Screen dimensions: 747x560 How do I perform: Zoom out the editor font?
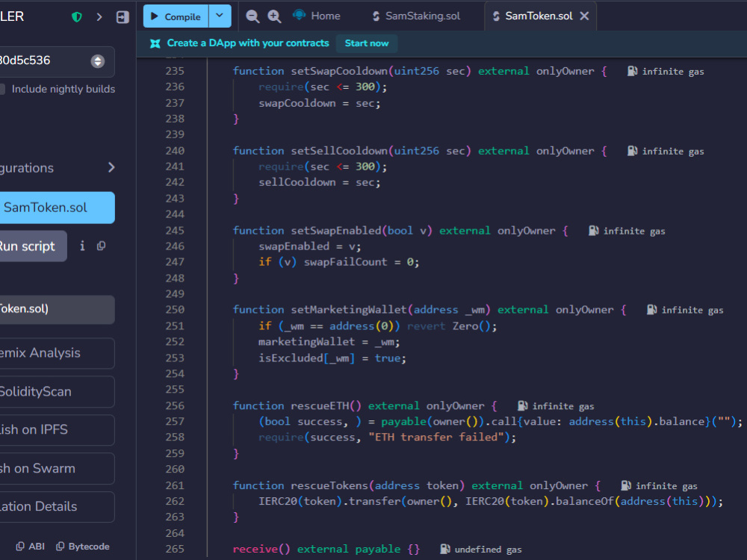click(252, 16)
